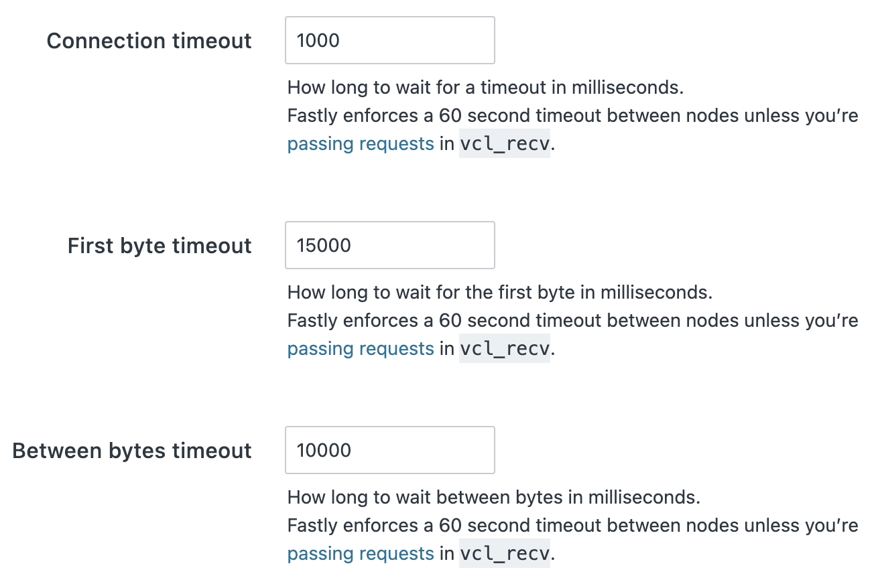Click inside the Between bytes timeout field
This screenshot has height=588, width=876.
(389, 450)
